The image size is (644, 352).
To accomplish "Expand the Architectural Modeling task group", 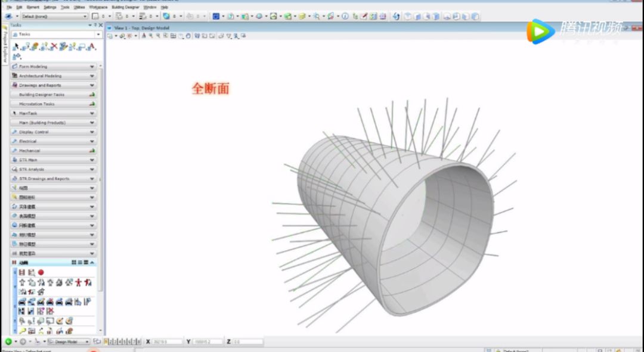I will click(x=54, y=76).
